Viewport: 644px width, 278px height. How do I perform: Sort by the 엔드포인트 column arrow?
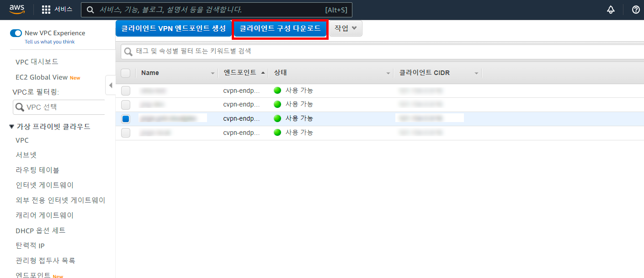click(x=263, y=73)
